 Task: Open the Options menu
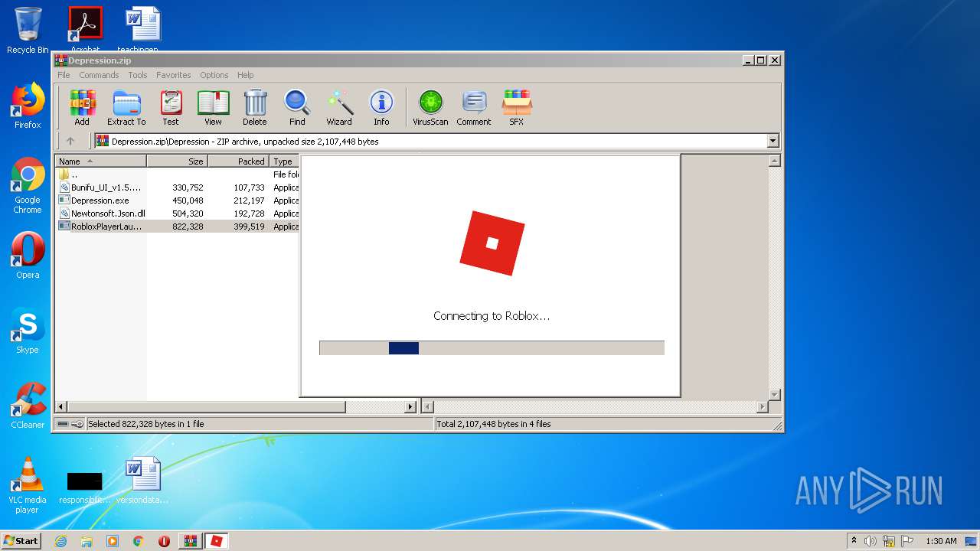(x=214, y=75)
